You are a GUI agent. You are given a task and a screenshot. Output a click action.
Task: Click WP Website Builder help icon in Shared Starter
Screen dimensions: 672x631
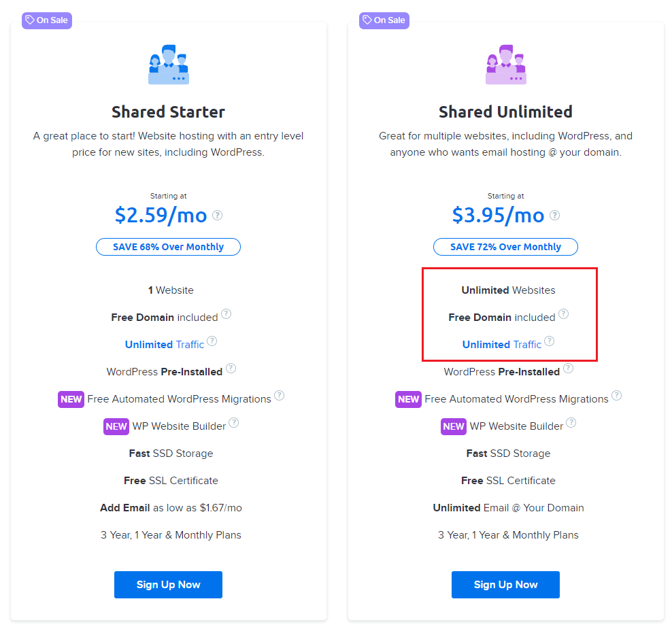(x=233, y=423)
